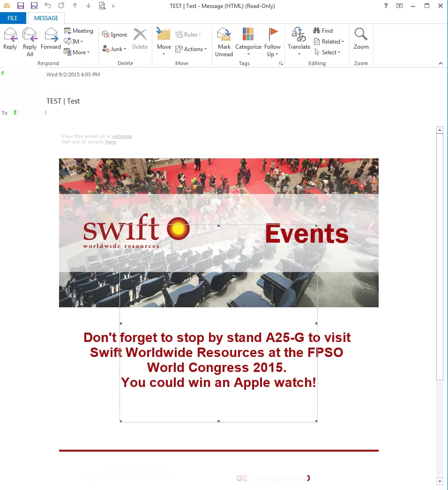Open the FILE tab

tap(13, 18)
